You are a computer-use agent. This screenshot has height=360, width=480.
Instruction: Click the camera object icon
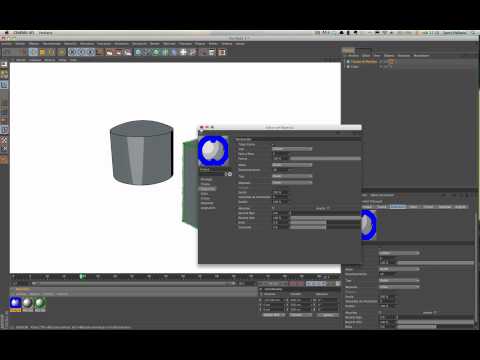click(x=193, y=52)
